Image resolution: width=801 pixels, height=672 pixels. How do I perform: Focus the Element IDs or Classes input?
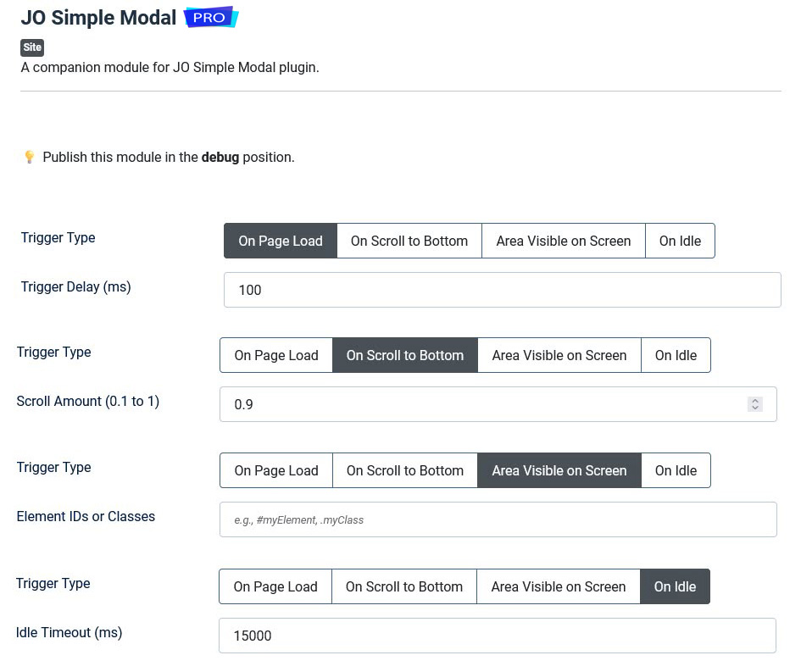(498, 519)
